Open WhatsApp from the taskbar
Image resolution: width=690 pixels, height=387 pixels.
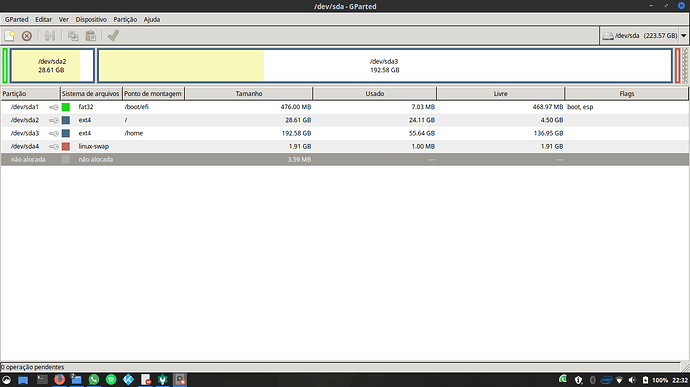94,380
